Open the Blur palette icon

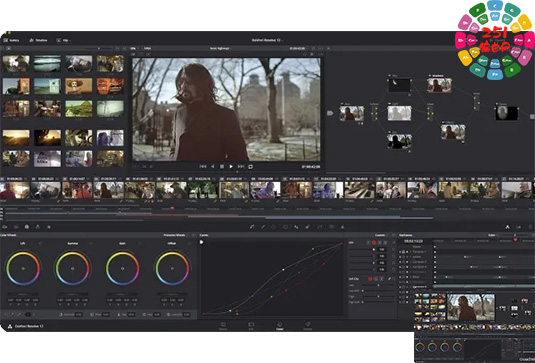(296, 227)
